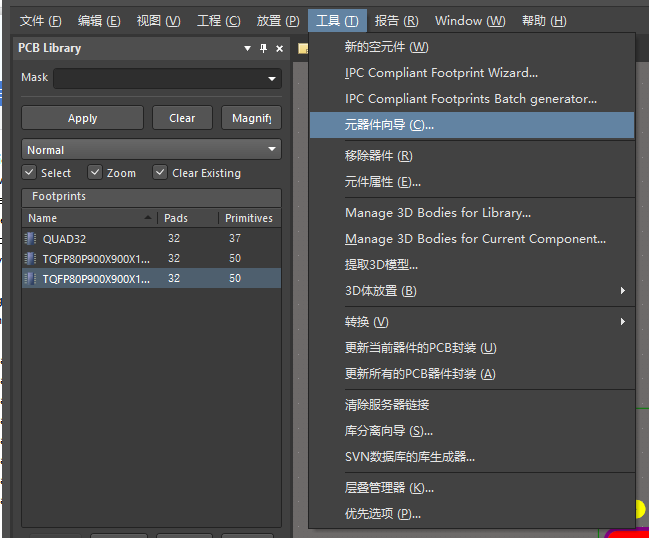649x538 pixels.
Task: Click the QUAD32 footprint icon
Action: click(x=30, y=238)
